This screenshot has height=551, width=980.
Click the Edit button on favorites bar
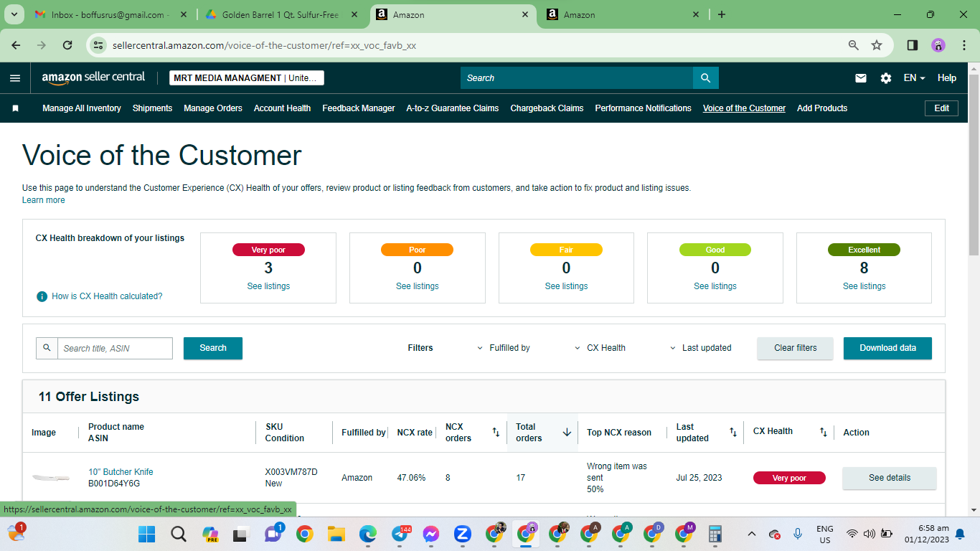pos(942,108)
